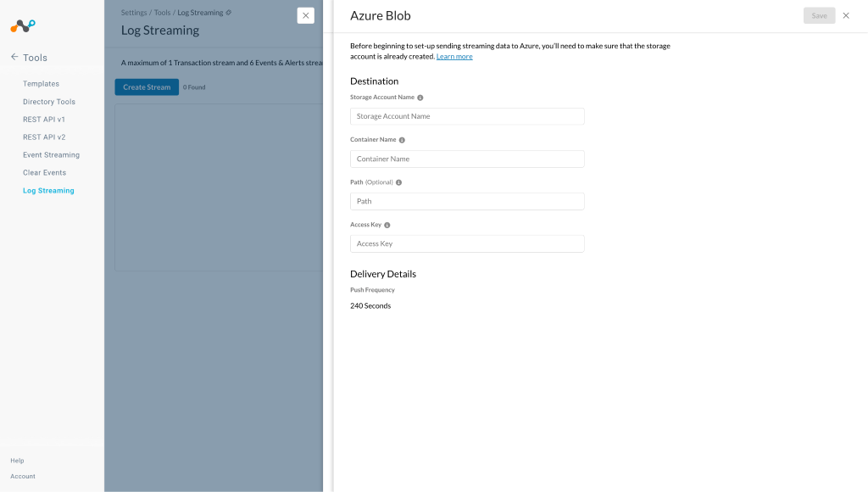The height and width of the screenshot is (492, 868).
Task: Click the Azure Blob panel title
Action: point(381,15)
